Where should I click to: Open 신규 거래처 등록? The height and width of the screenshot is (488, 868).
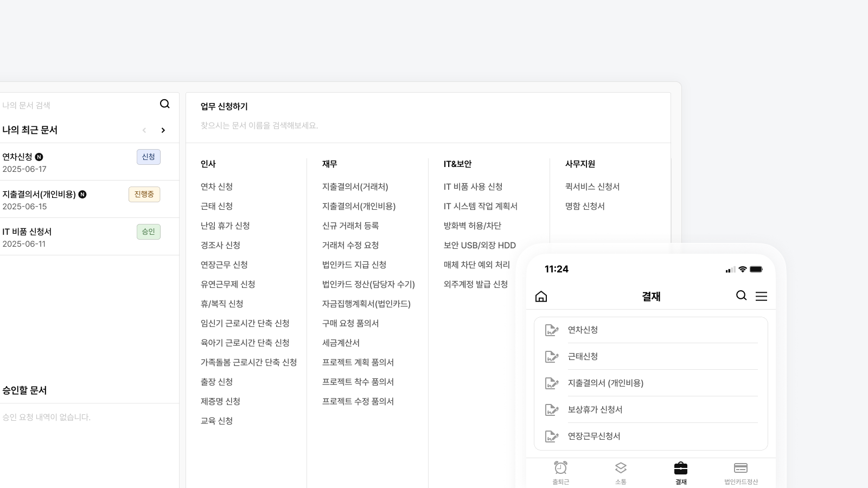click(x=350, y=226)
